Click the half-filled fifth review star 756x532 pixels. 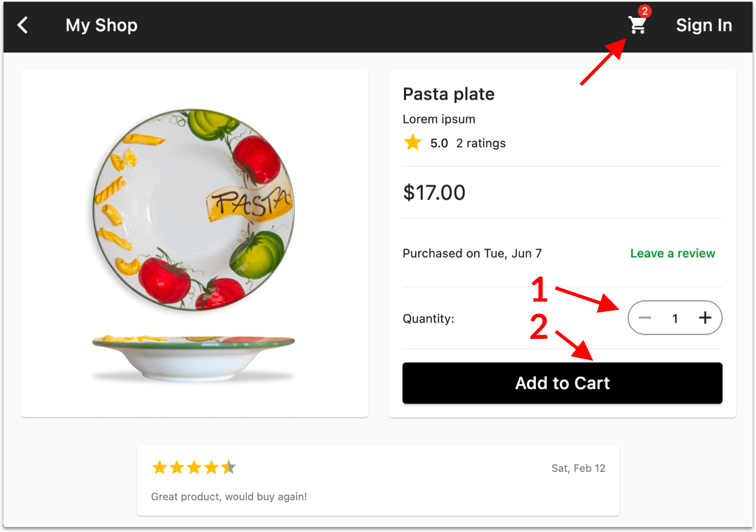[x=229, y=467]
